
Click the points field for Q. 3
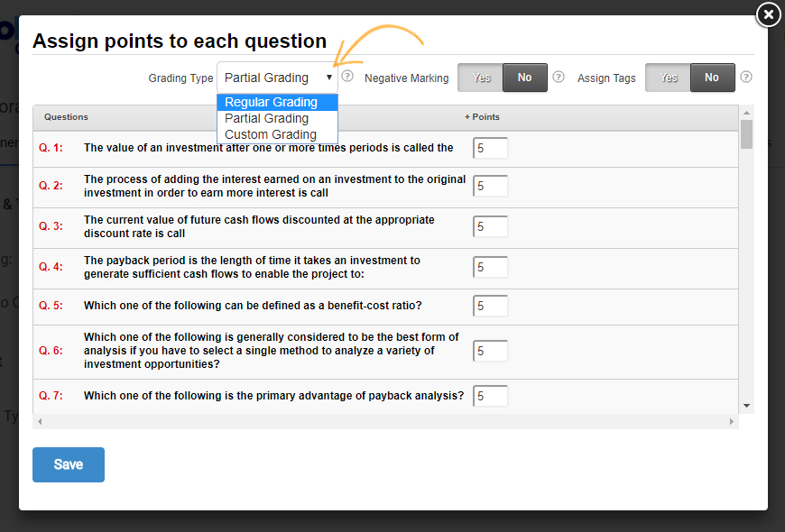(490, 226)
